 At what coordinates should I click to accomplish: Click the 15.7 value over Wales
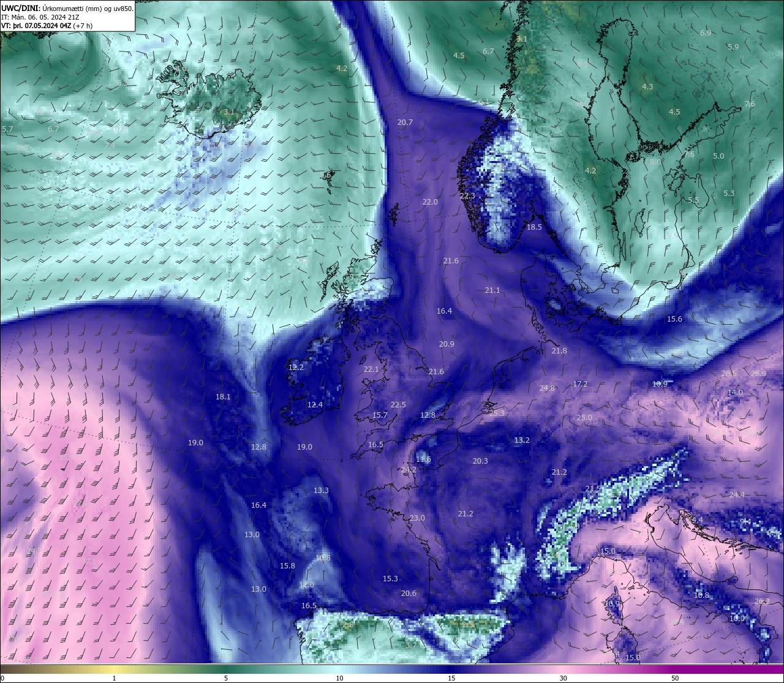pyautogui.click(x=380, y=415)
